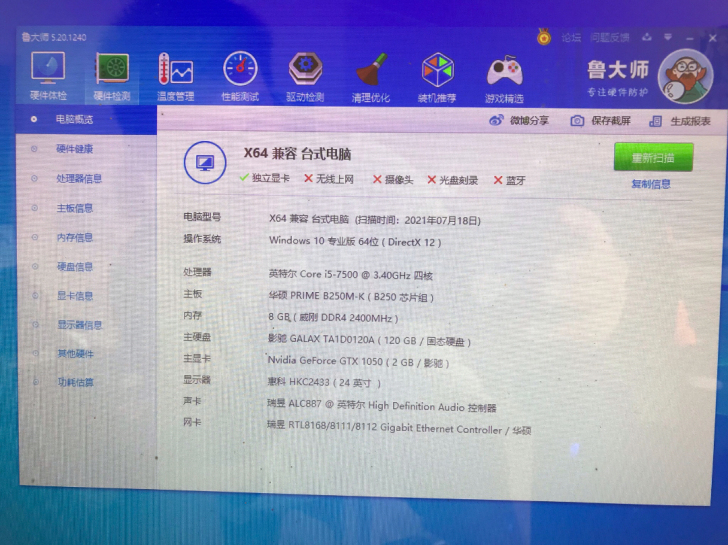Viewport: 728px width, 545px height.
Task: Minimize the 鲁大师 window
Action: (690, 38)
